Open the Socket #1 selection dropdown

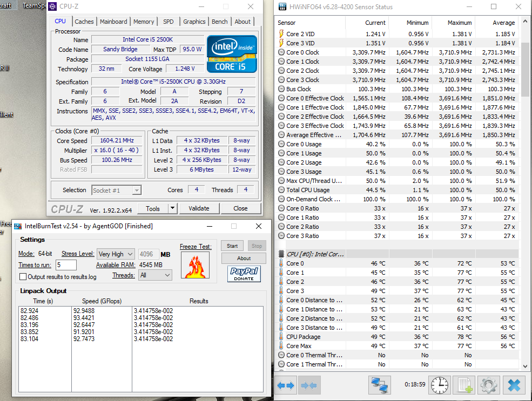click(116, 191)
